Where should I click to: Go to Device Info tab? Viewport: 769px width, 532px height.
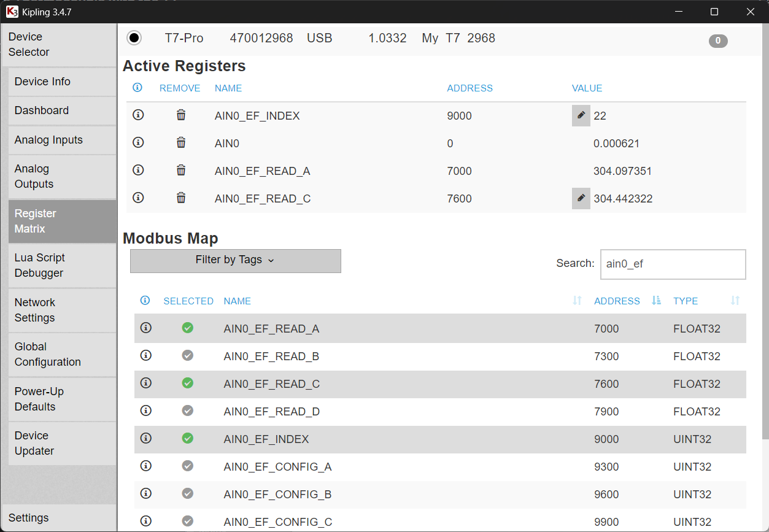[62, 82]
